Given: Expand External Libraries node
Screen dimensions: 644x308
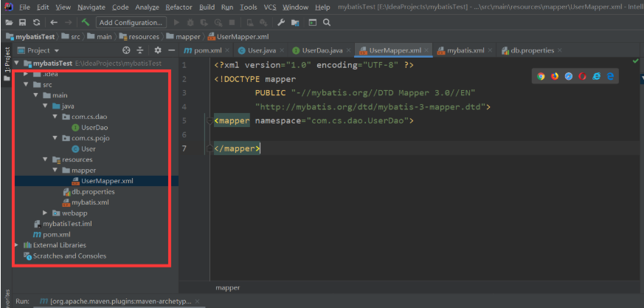Looking at the screenshot, I should [16, 245].
